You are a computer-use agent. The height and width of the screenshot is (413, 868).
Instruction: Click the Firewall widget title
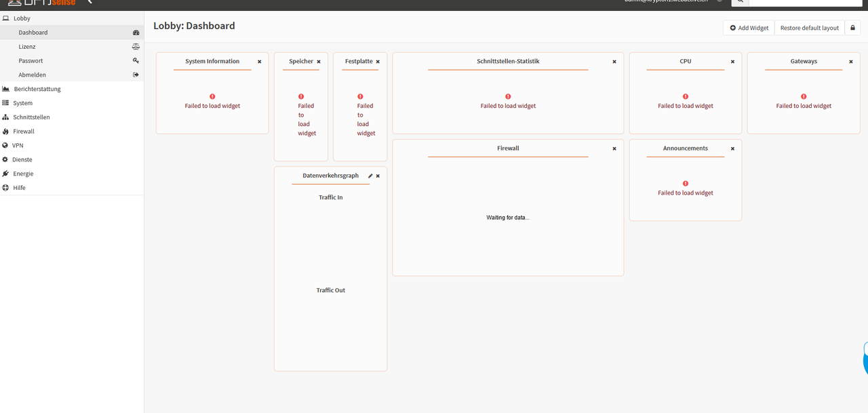coord(508,148)
